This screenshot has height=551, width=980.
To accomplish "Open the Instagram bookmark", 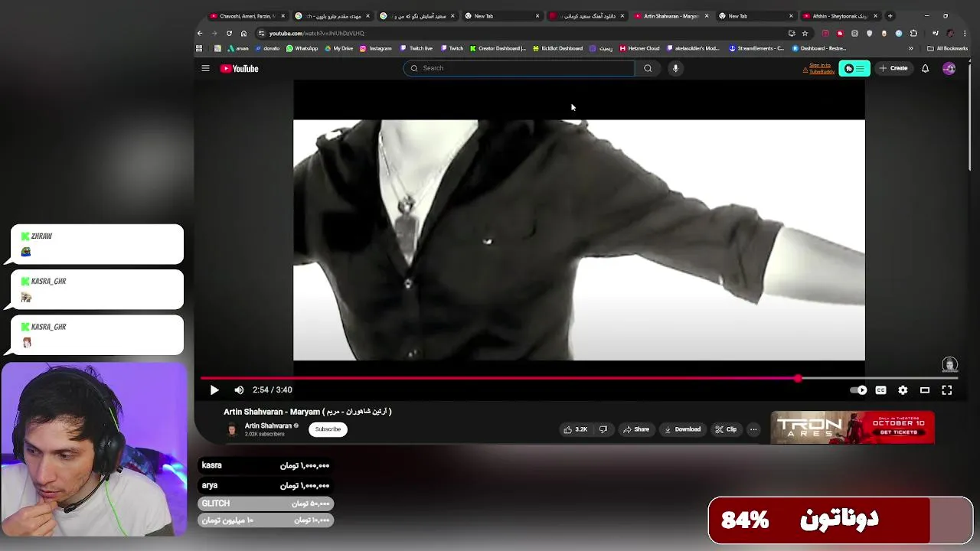I will click(x=375, y=48).
